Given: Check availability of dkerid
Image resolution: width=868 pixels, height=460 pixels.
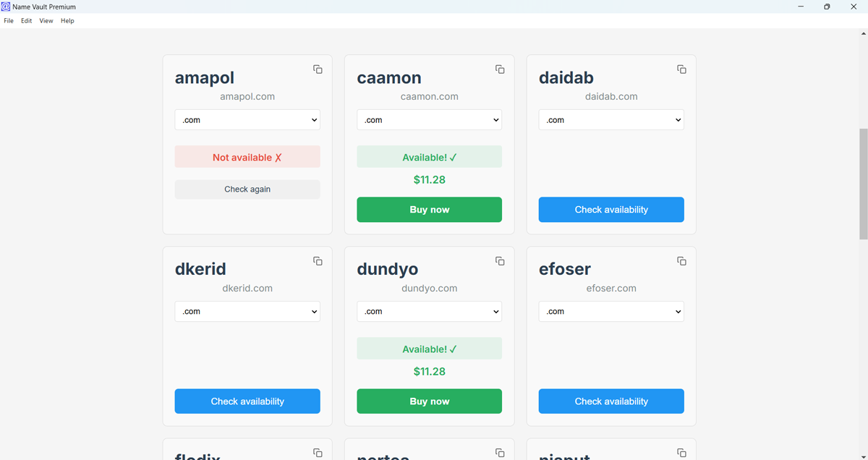Looking at the screenshot, I should [x=247, y=401].
